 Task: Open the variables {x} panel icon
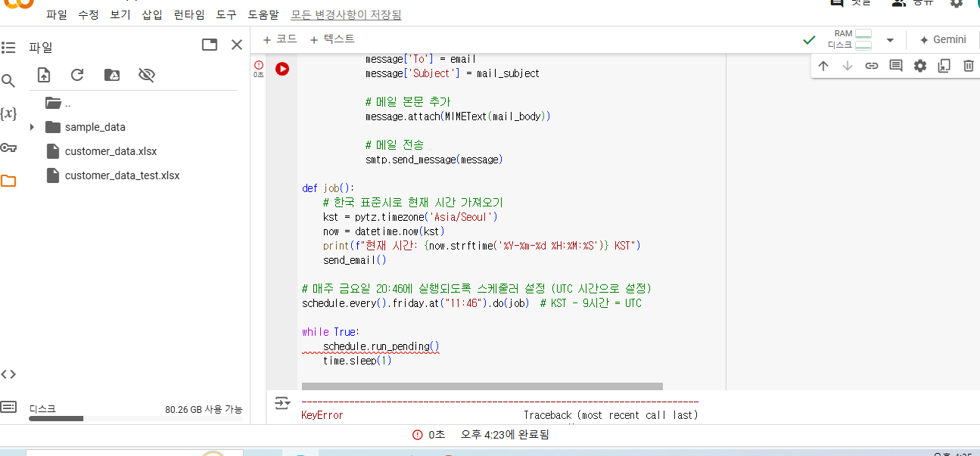point(8,114)
